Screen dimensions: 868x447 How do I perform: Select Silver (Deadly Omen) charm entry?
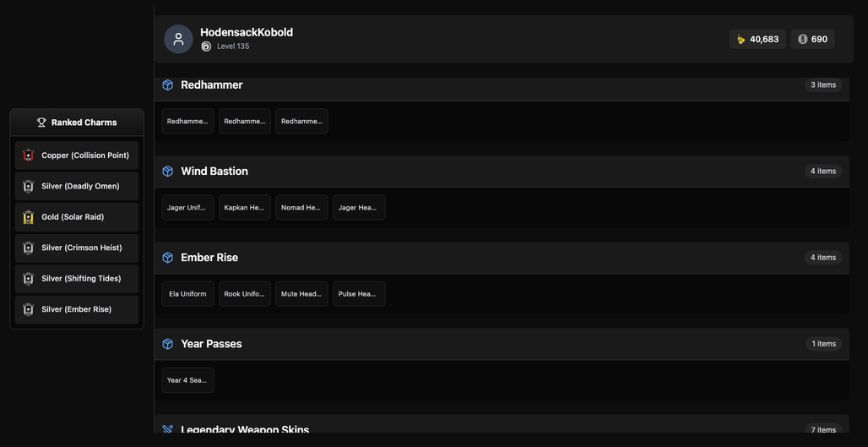point(77,186)
